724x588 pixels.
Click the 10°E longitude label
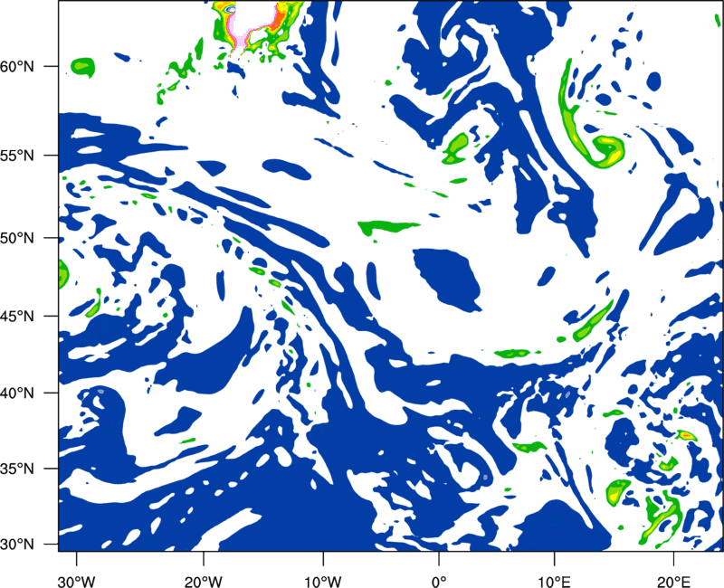coord(554,582)
